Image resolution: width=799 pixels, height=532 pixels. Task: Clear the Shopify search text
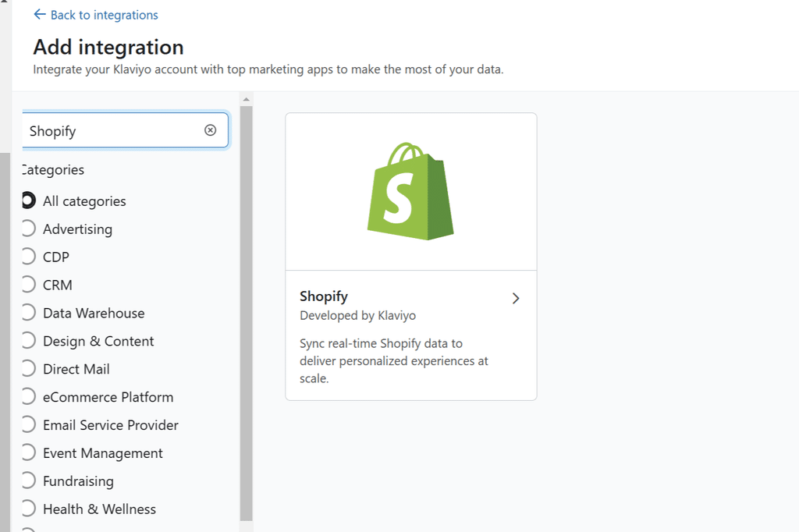(210, 130)
